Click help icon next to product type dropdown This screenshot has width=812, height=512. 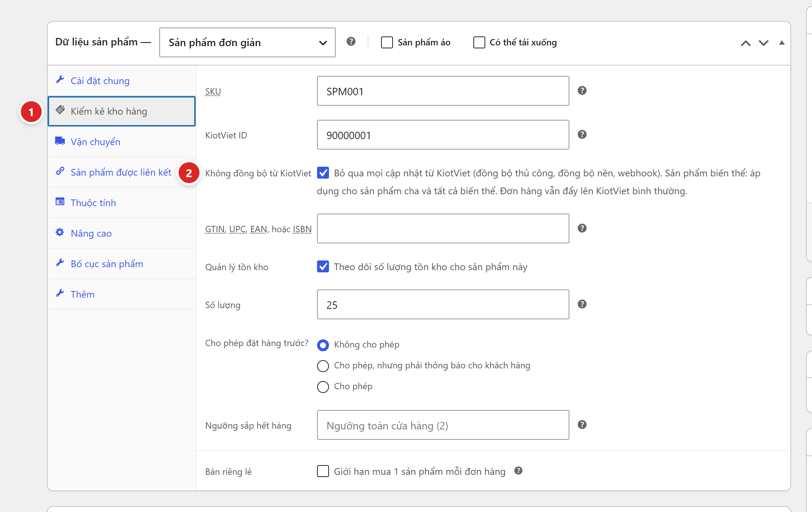(x=351, y=41)
